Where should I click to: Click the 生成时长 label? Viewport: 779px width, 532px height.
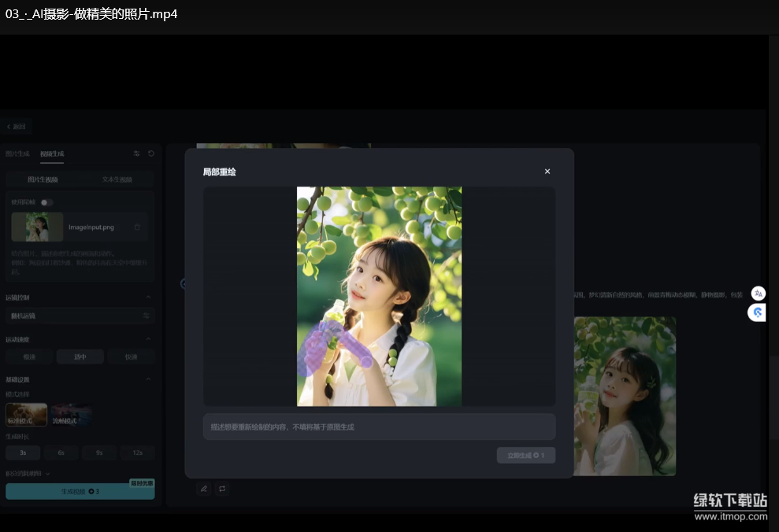click(17, 437)
